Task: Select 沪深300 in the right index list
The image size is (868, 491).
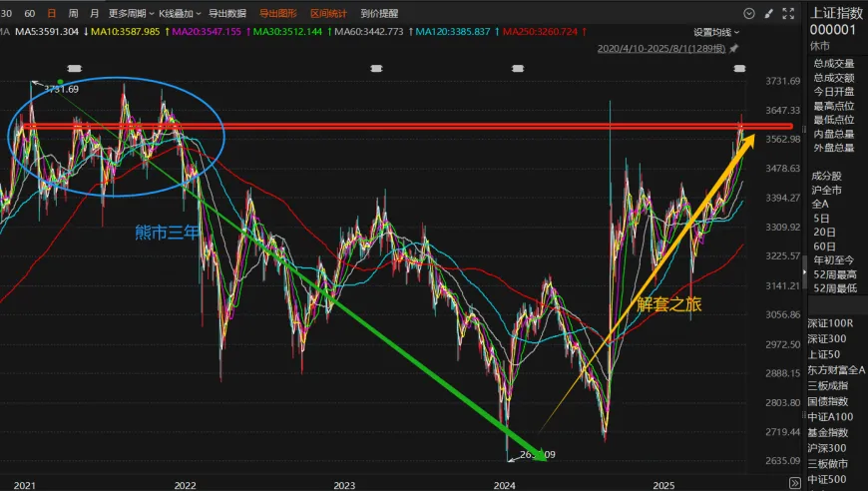Action: click(825, 448)
